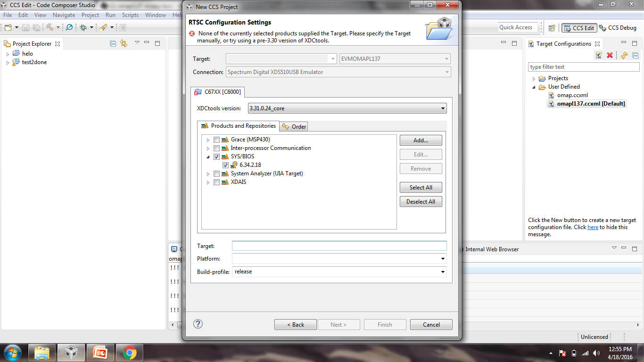
Task: Expand Projects folder in Target Configurations
Action: (534, 79)
